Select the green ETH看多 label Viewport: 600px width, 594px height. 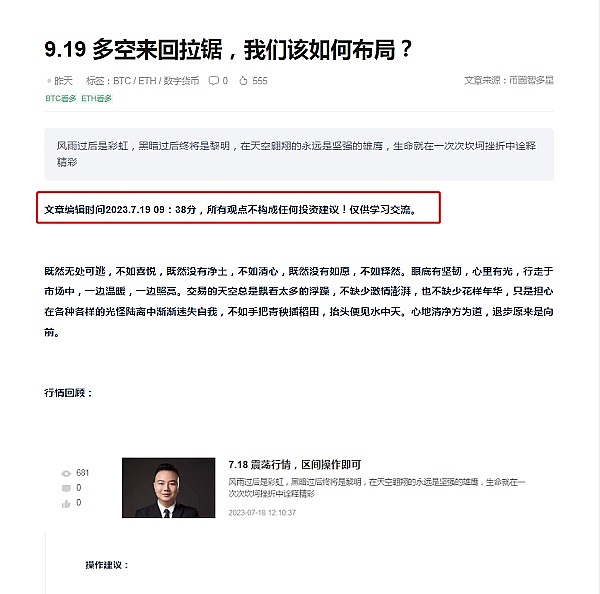coord(96,98)
